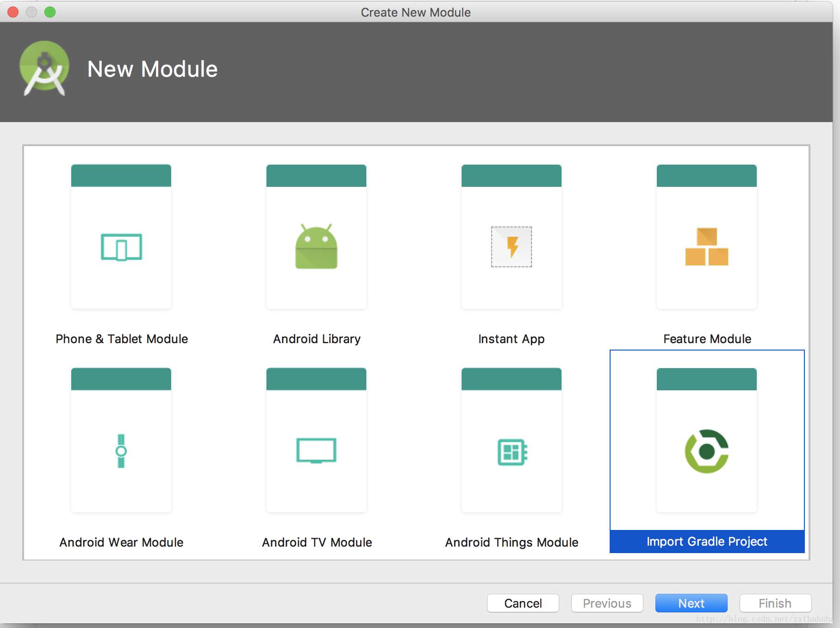840x628 pixels.
Task: Click the green zoom window button
Action: tap(50, 12)
